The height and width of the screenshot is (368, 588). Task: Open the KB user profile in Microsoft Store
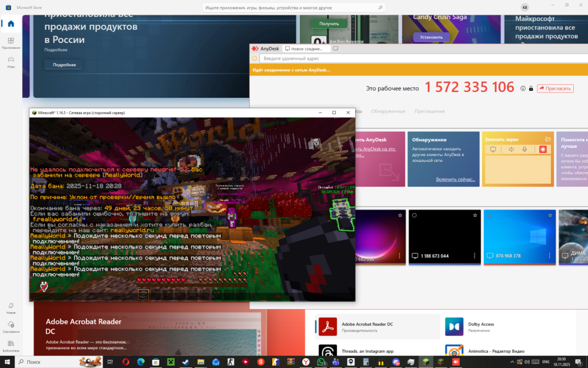click(x=524, y=7)
